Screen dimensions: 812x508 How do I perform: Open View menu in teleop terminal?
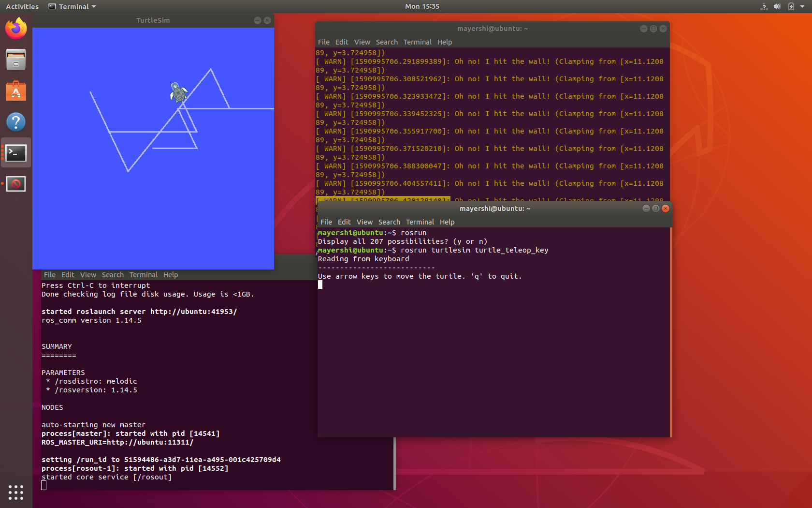tap(364, 222)
